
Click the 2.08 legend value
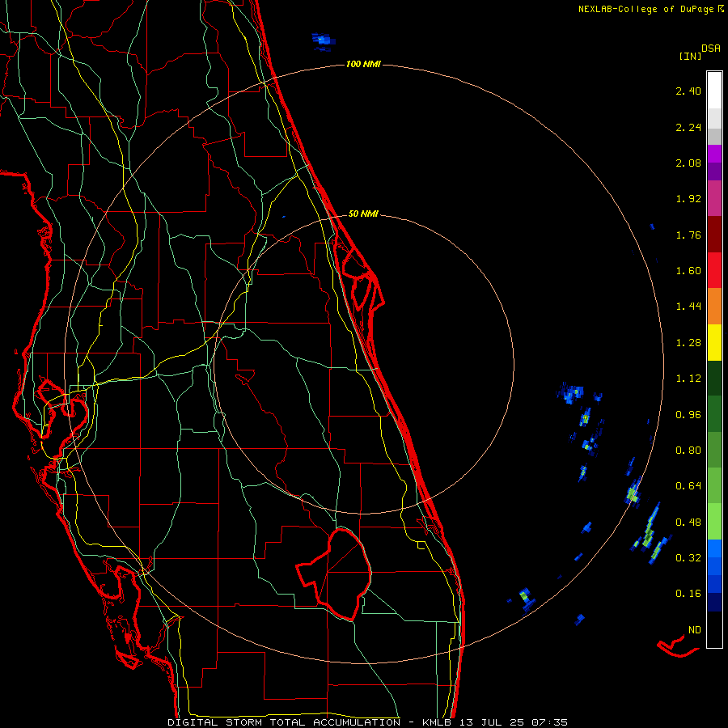tap(688, 163)
